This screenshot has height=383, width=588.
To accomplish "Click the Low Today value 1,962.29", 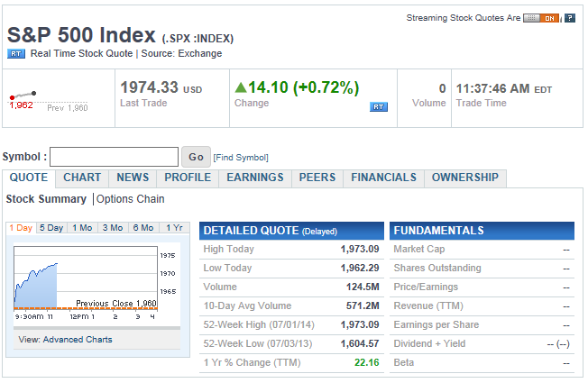I will (x=360, y=268).
